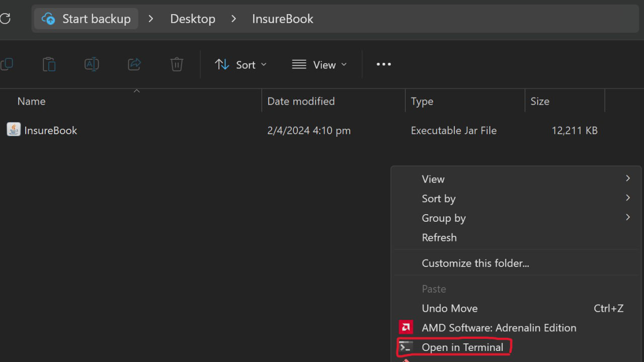Click the Refresh icon beside the address bar
Viewport: 644px width, 362px height.
coord(5,19)
